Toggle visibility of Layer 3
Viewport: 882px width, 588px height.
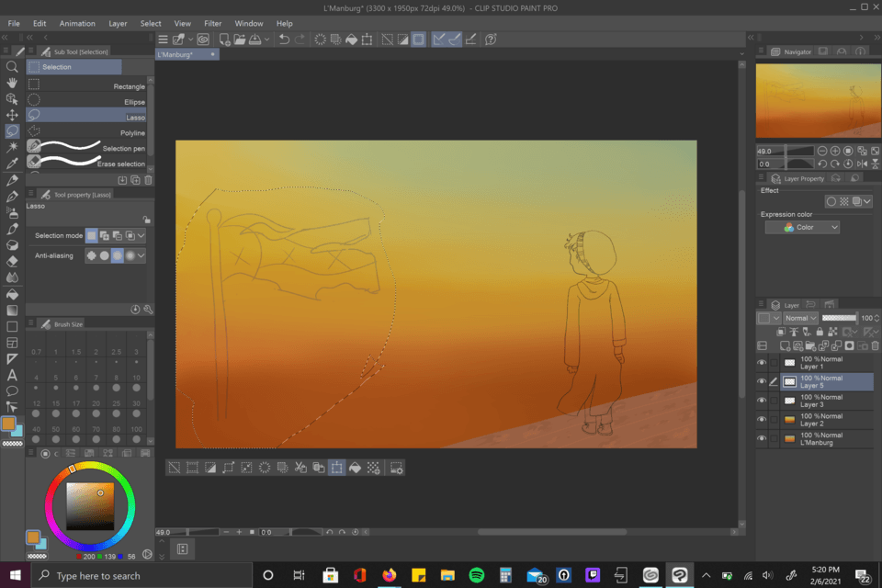click(x=762, y=401)
